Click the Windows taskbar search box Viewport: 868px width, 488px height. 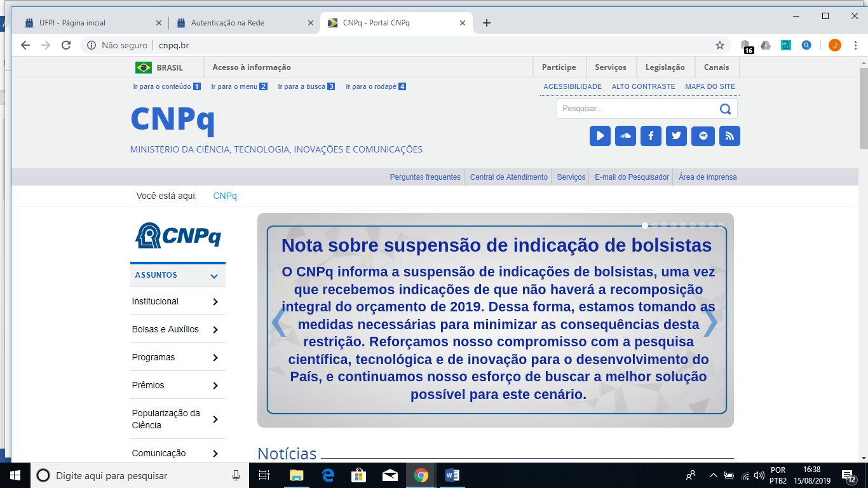[x=139, y=475]
